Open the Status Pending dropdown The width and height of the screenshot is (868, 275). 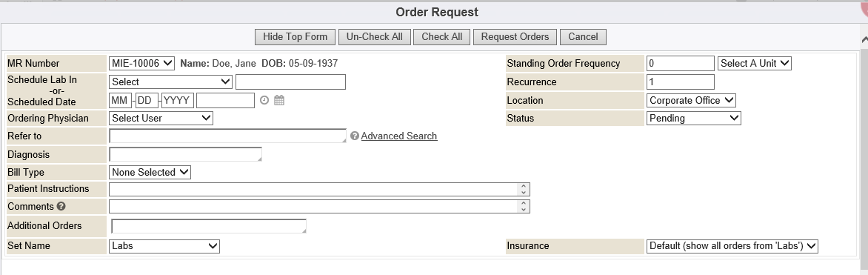point(694,118)
